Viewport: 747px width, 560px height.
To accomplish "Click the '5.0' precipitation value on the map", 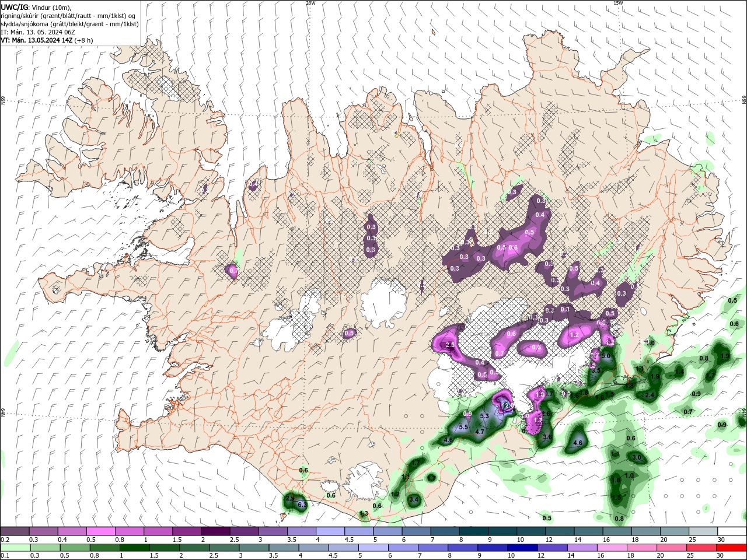I will pyautogui.click(x=606, y=356).
